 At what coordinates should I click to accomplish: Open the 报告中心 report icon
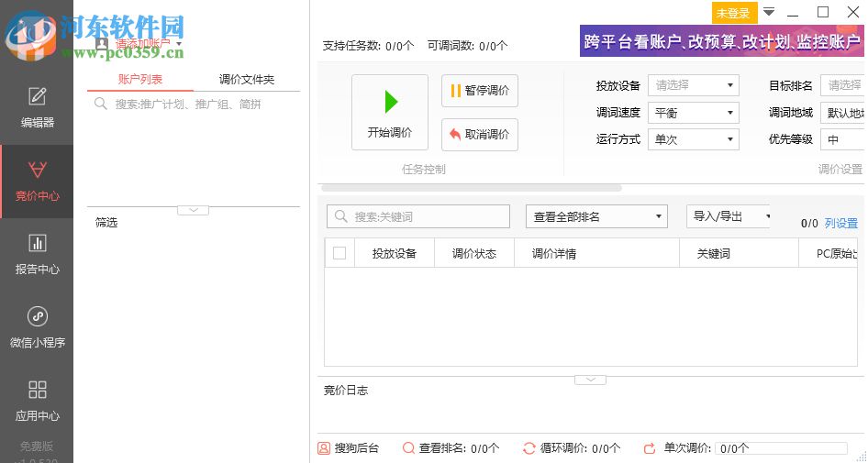point(37,243)
